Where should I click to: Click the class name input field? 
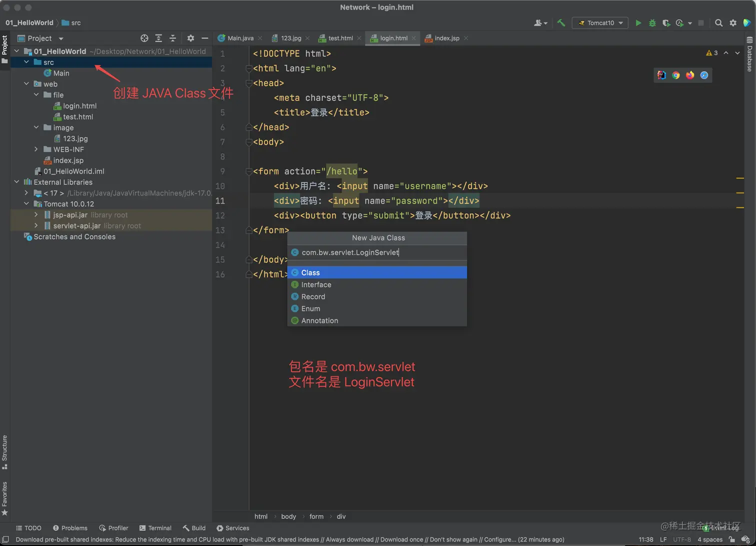click(x=377, y=252)
